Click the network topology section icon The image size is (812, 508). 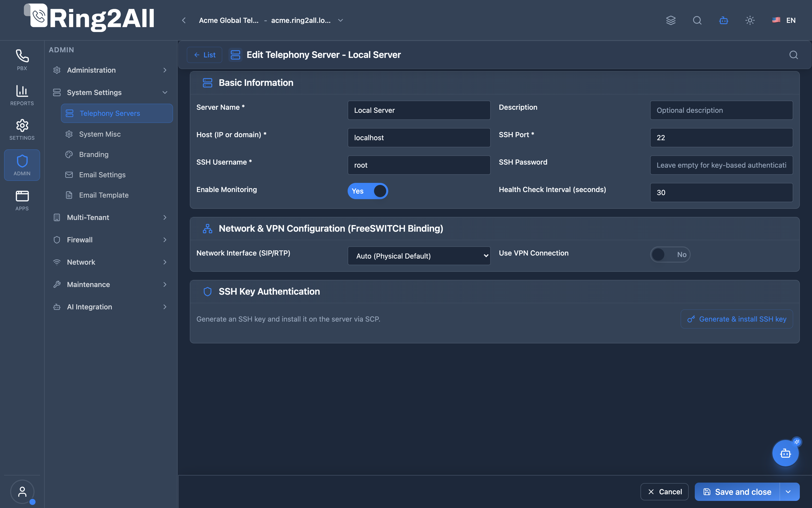tap(207, 228)
